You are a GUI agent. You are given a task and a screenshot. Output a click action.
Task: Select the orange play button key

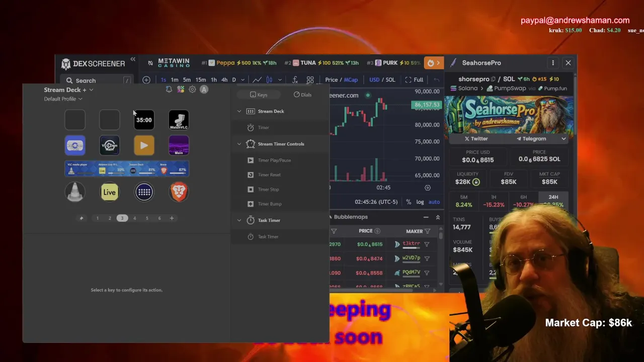click(144, 145)
